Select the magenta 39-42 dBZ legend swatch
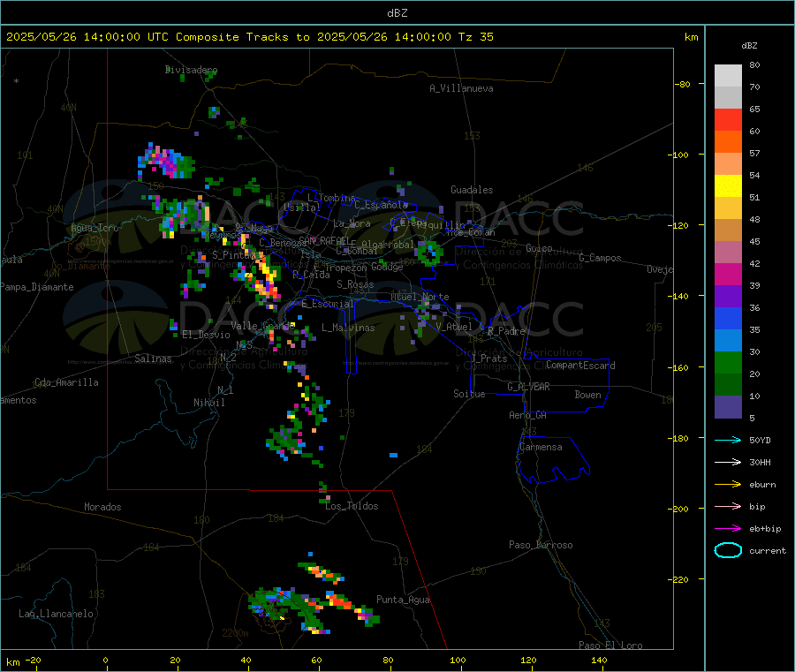The image size is (795, 672). pos(728,274)
